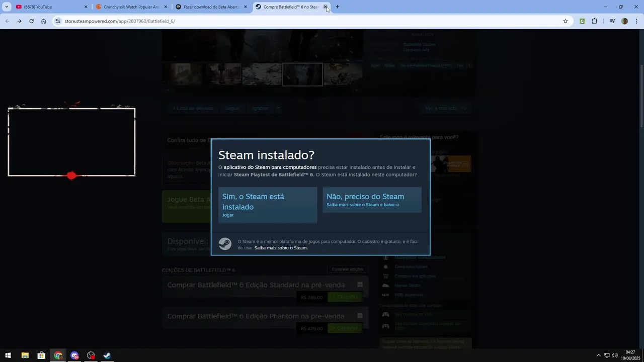Image resolution: width=644 pixels, height=362 pixels.
Task: Open File Explorer from the taskbar
Action: [x=25, y=355]
